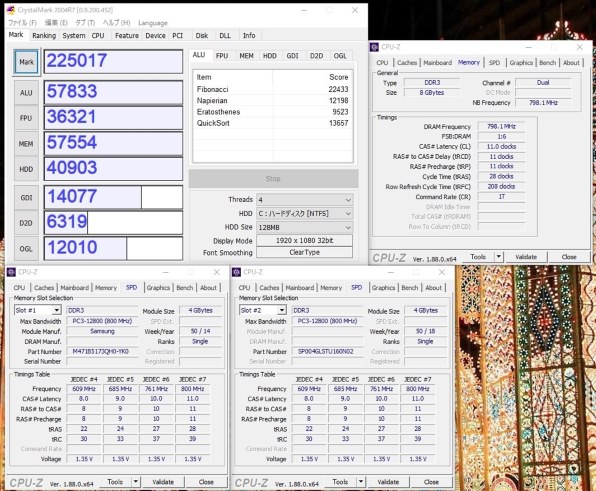Click the DRAM Frequency 798.1 MHz value
The image size is (596, 491).
click(x=501, y=127)
